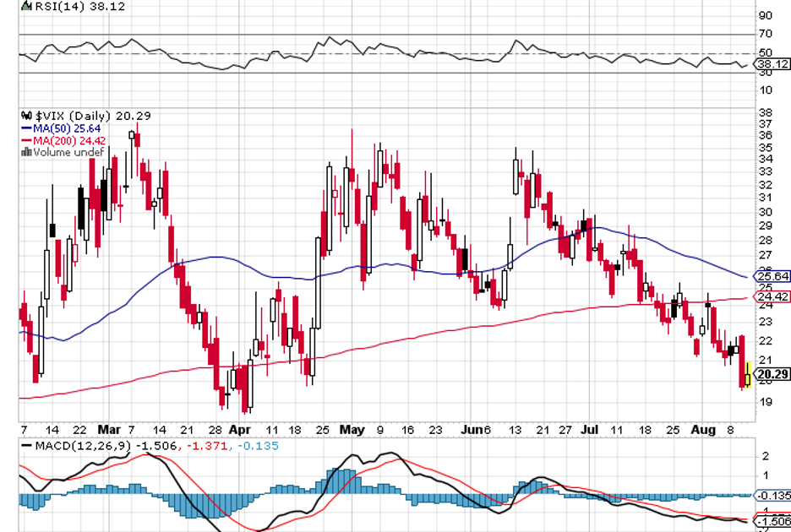Click the -0.135 MACD histogram axis tag
Screen dimensions: 791x532
click(x=773, y=496)
